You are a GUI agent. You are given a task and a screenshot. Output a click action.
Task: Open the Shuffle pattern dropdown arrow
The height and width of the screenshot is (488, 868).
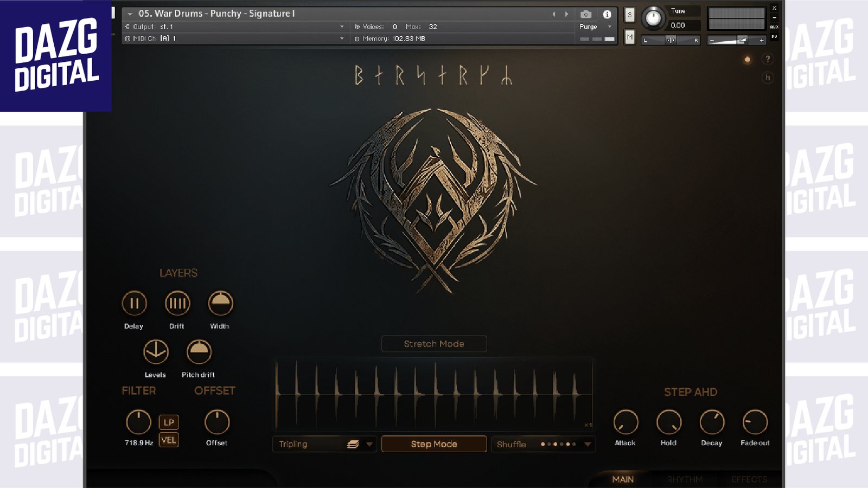588,444
